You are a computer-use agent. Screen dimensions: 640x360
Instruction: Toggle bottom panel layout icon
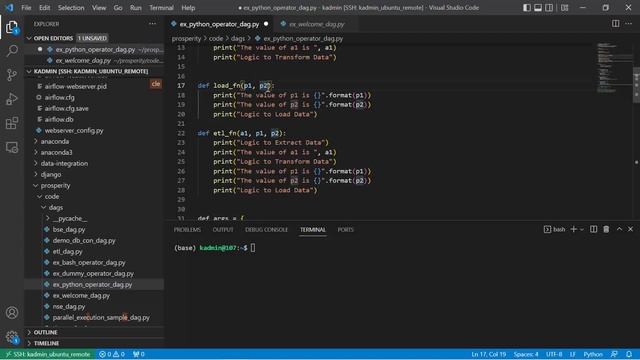538,8
